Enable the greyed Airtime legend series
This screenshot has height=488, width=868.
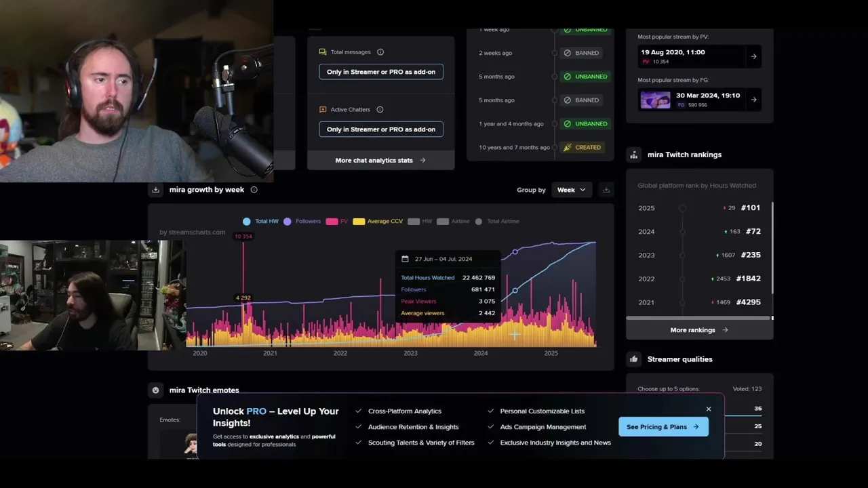(453, 222)
